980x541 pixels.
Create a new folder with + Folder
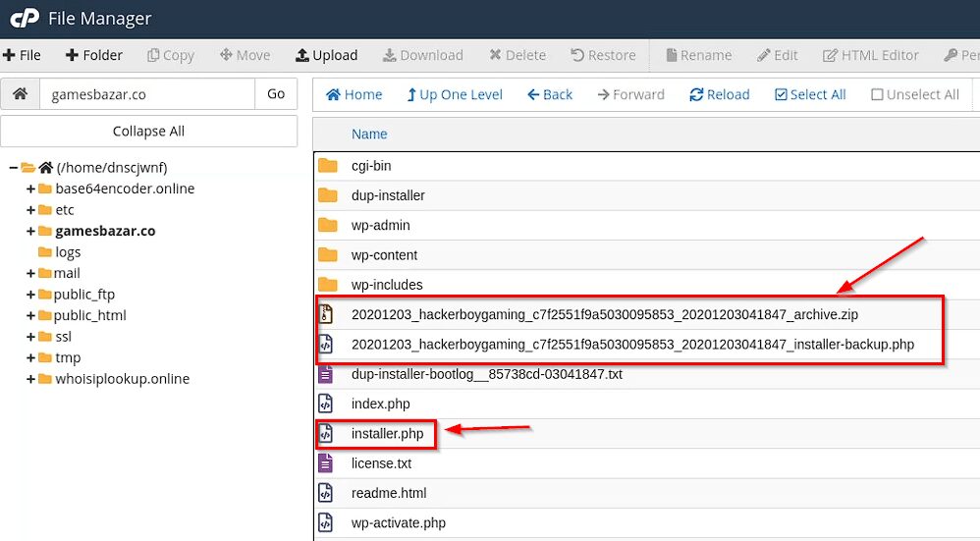click(x=93, y=55)
